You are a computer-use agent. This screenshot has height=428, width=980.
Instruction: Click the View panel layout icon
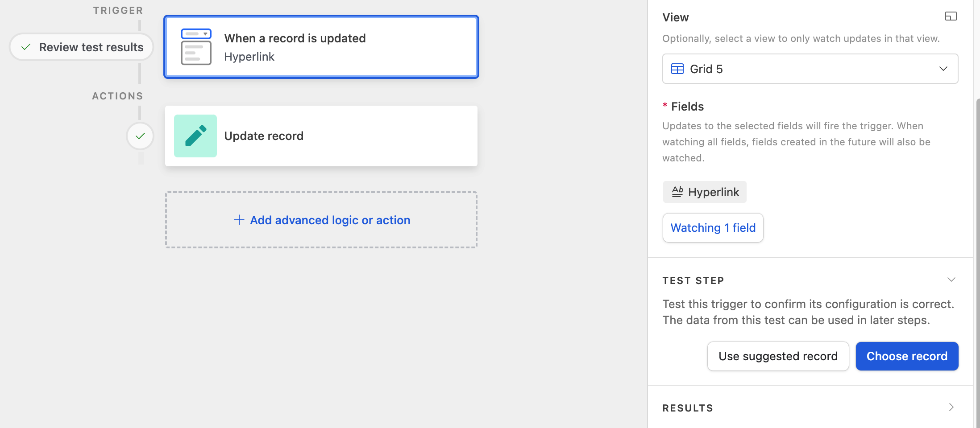pos(951,16)
